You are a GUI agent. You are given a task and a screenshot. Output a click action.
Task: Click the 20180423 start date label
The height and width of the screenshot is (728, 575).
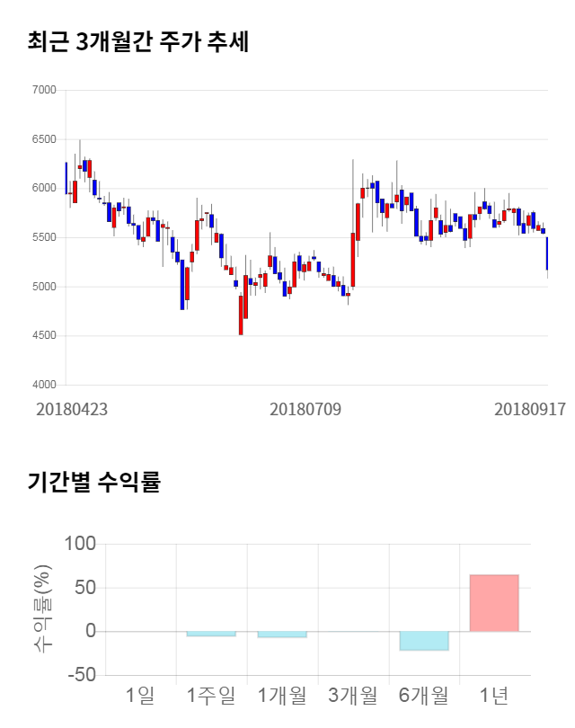(x=72, y=408)
